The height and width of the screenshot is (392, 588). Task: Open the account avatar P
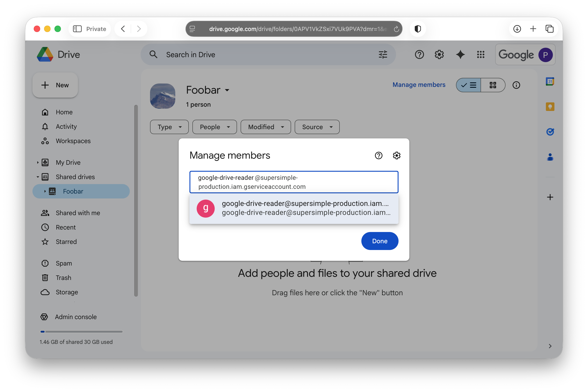point(545,55)
